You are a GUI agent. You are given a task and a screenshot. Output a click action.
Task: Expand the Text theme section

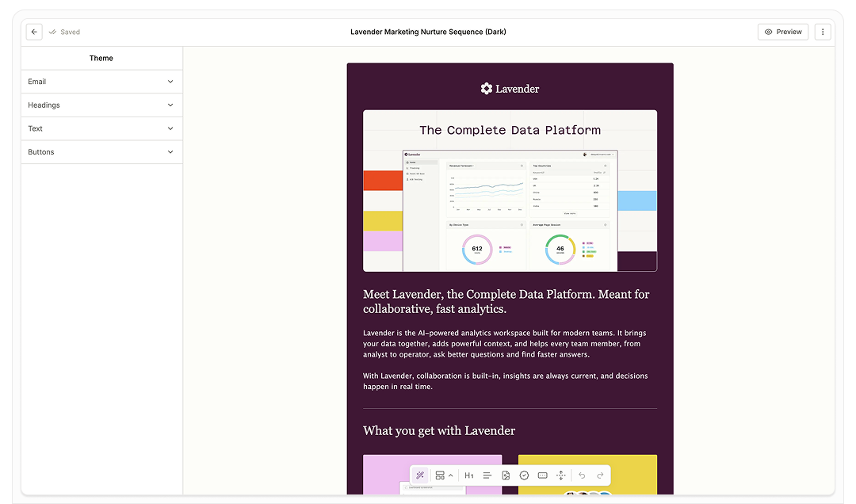click(101, 128)
